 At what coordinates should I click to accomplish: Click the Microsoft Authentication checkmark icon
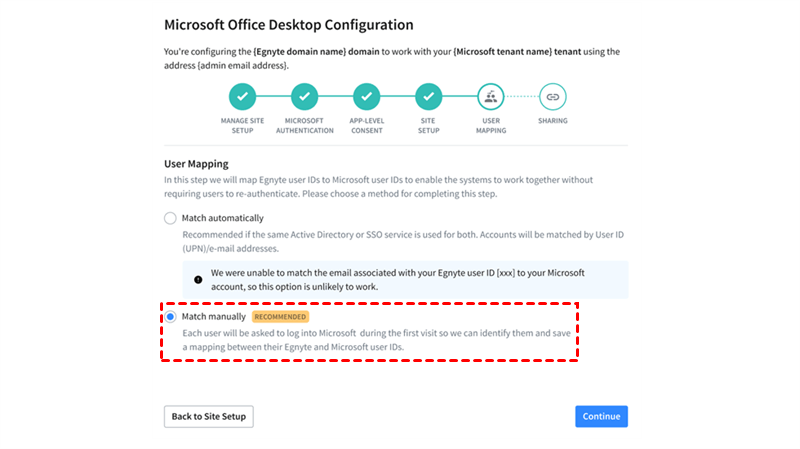(x=304, y=97)
